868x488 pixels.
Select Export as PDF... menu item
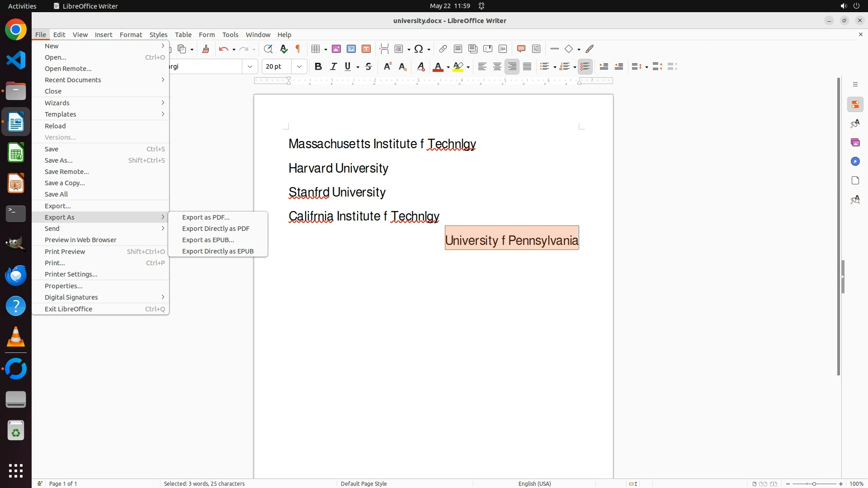(x=206, y=217)
